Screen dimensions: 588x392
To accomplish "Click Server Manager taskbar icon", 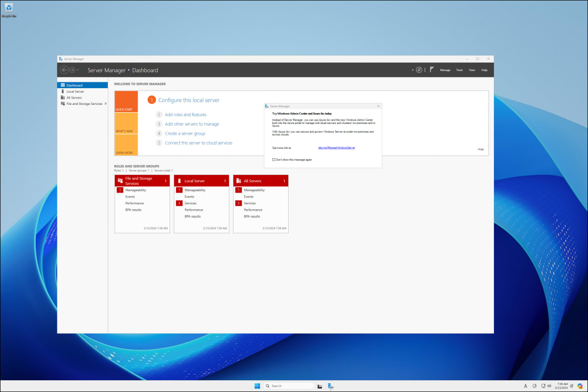I will [x=331, y=386].
